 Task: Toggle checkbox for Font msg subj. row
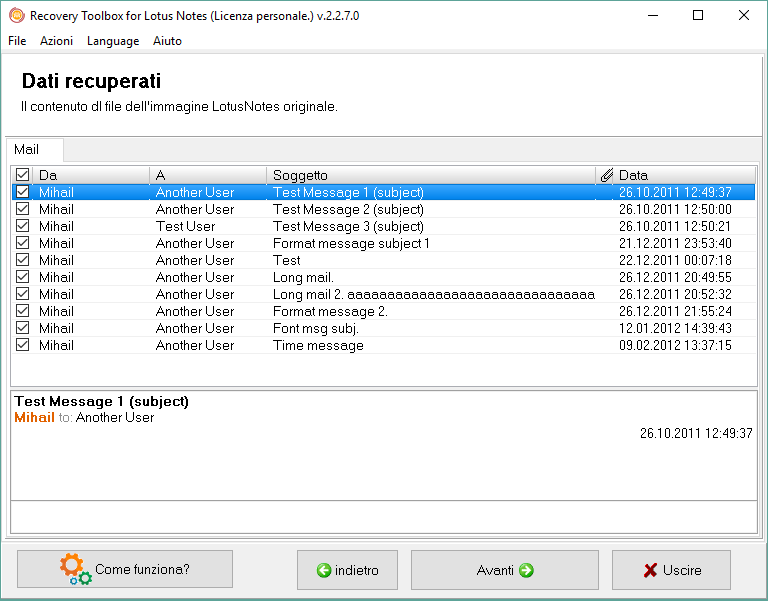pyautogui.click(x=23, y=328)
